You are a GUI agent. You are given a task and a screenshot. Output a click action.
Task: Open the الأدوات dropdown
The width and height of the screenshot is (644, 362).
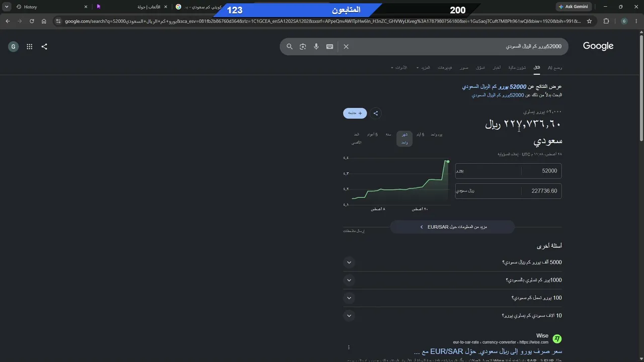pos(399,67)
